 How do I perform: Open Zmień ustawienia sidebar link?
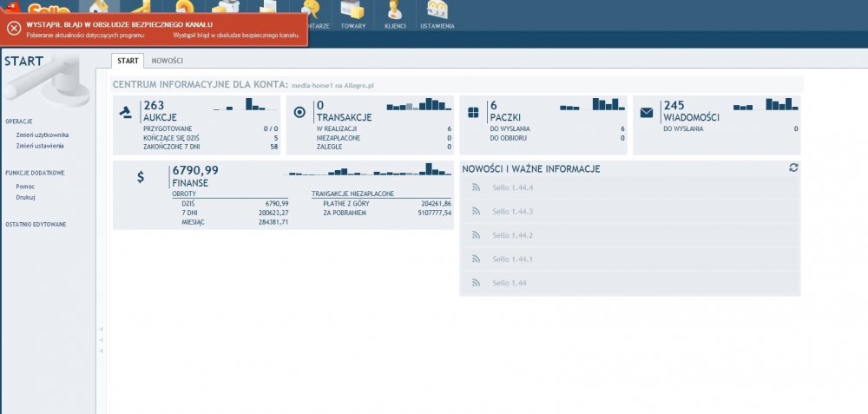(x=40, y=146)
